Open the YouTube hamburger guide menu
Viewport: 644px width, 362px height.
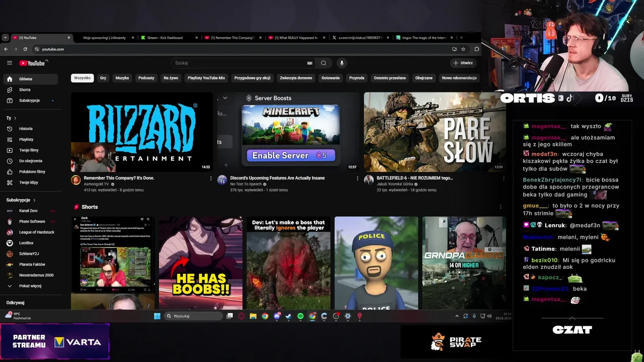[9, 63]
